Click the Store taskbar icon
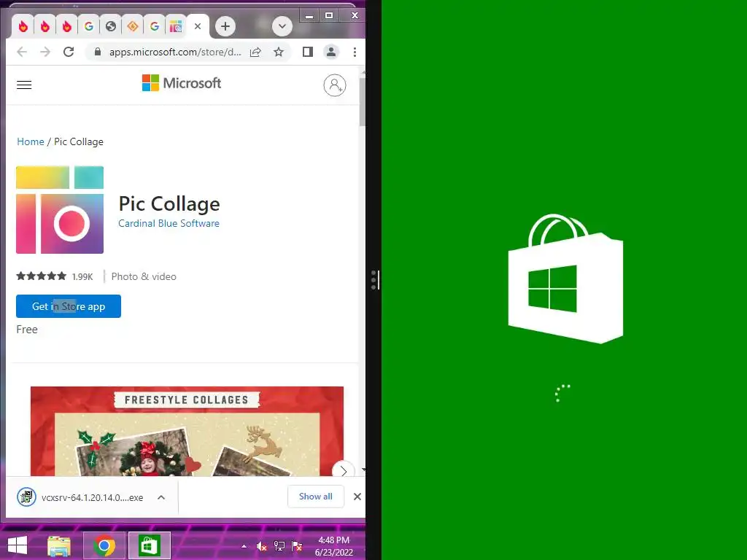The width and height of the screenshot is (747, 560). 149,545
